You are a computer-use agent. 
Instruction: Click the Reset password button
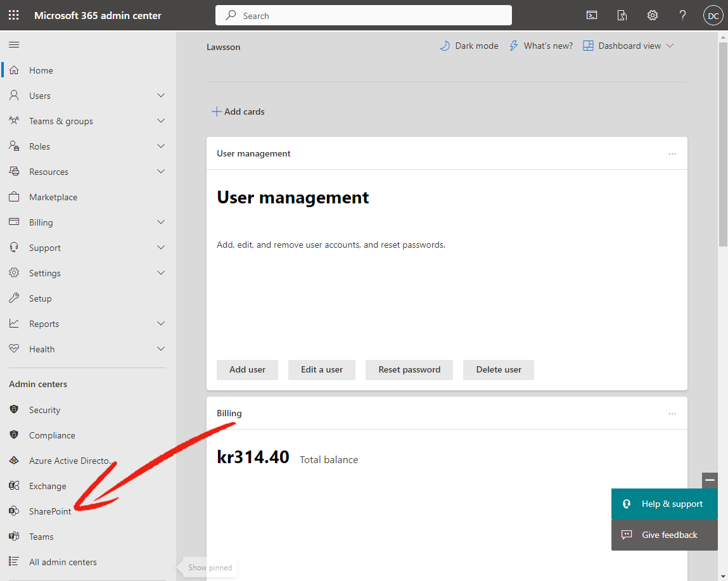pos(409,369)
